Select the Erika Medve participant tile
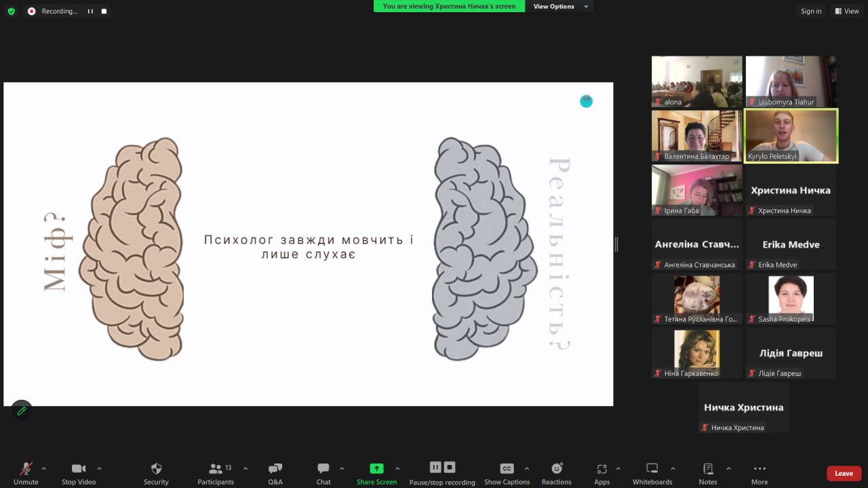The image size is (868, 488). pos(791,244)
